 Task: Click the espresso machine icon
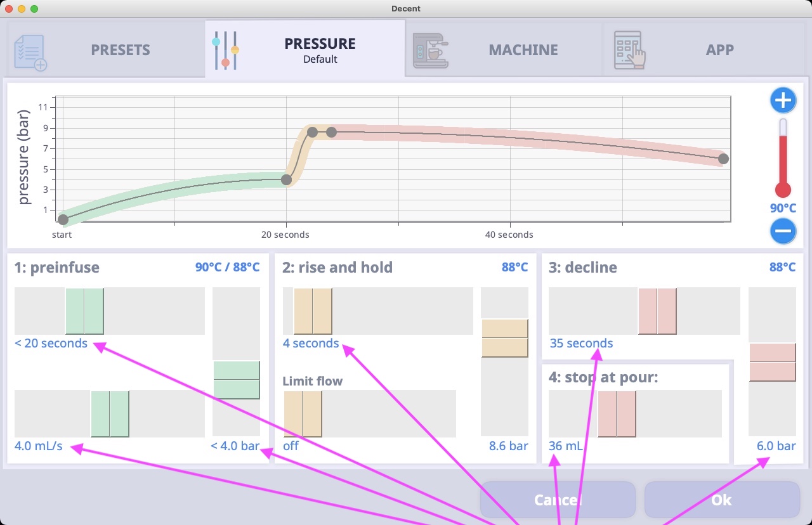431,51
